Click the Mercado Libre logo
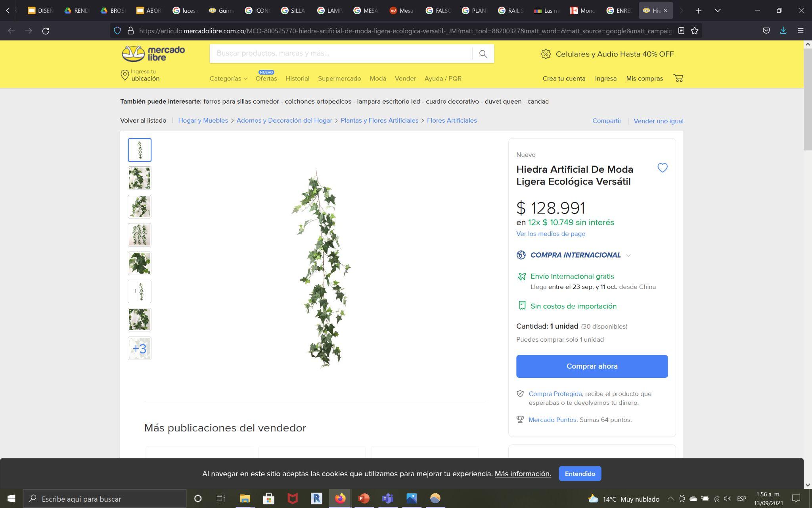The image size is (812, 508). [x=153, y=54]
